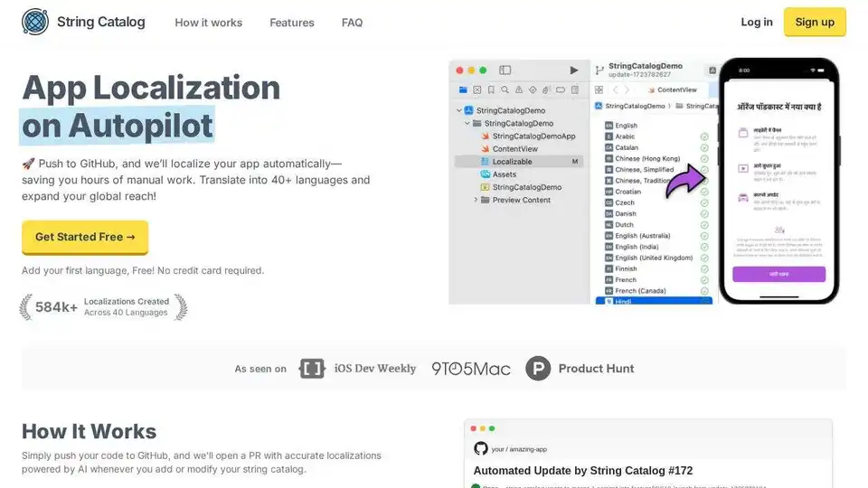Collapse the root StringCatalogDemo project chevron
This screenshot has width=868, height=488.
pos(459,110)
